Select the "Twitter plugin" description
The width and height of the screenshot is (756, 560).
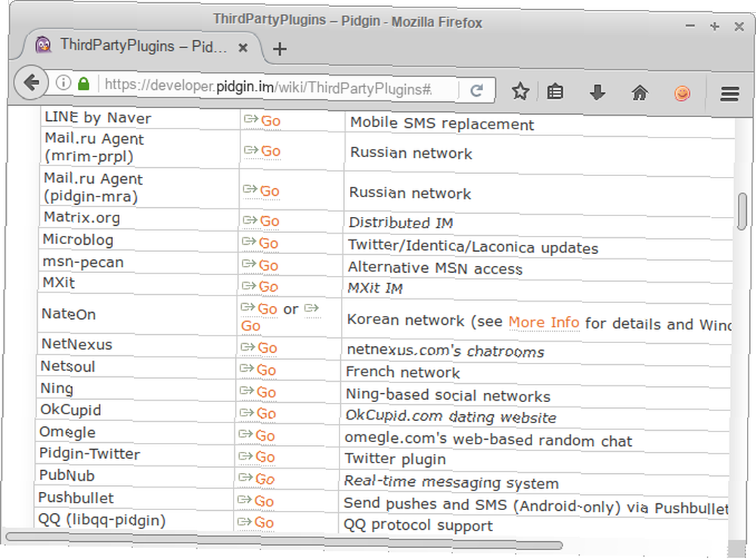pos(395,459)
